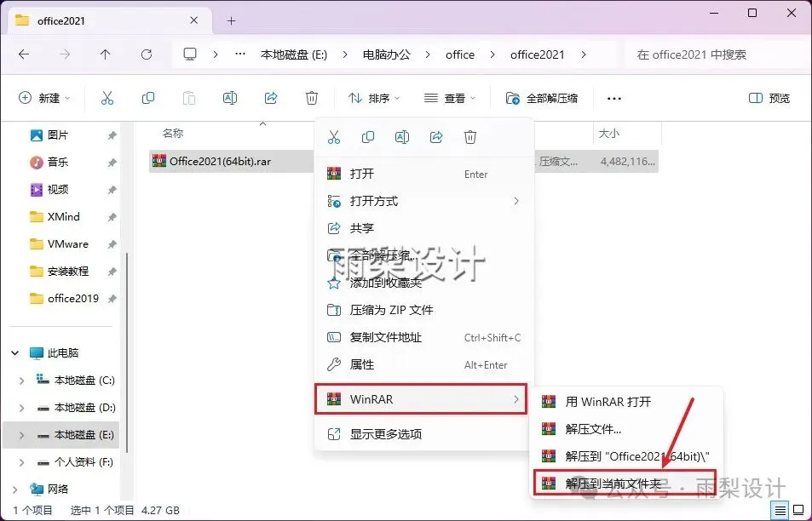Click the address bar's hidden path ellipsis
The image size is (812, 521).
239,54
